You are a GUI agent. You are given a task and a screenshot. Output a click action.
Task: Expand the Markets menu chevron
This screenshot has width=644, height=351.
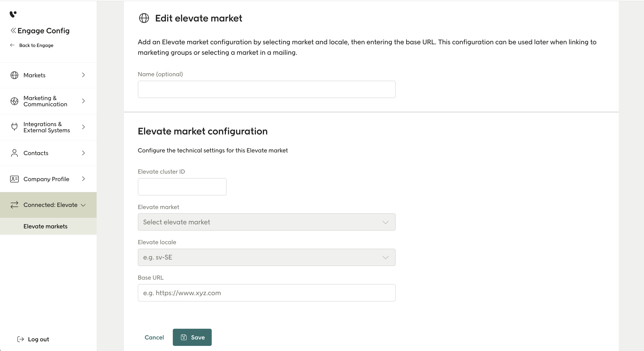(x=83, y=75)
